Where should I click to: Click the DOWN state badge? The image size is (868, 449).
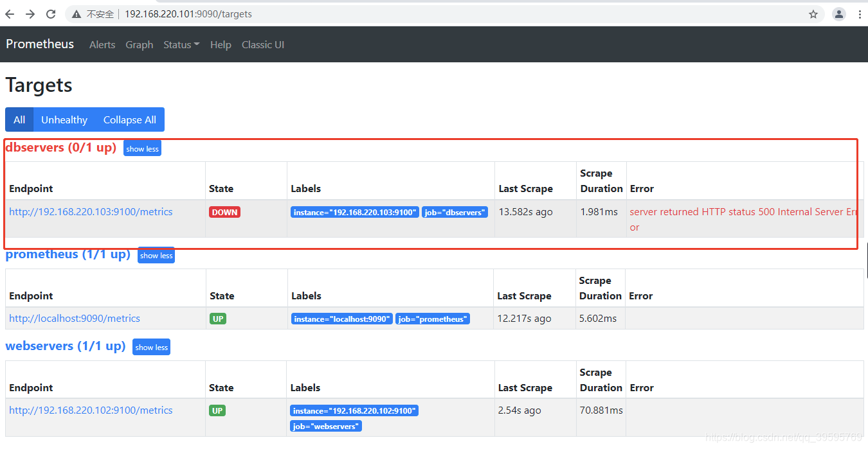(224, 212)
